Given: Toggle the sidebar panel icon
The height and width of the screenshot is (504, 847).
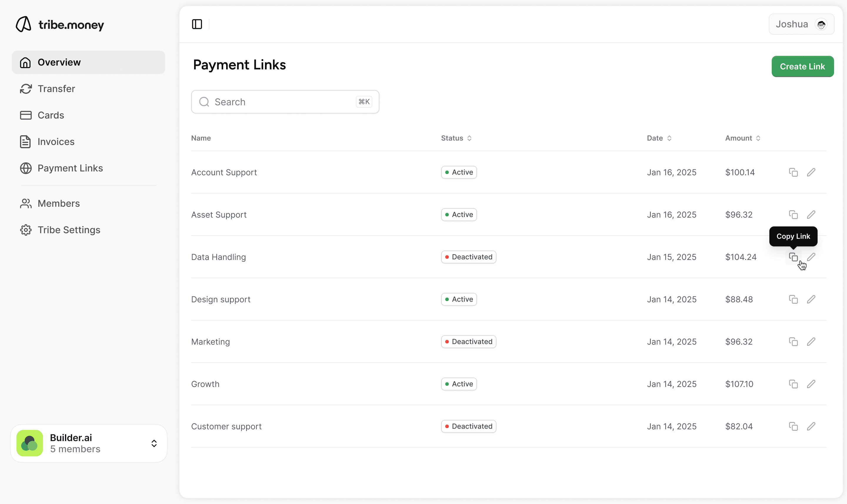Looking at the screenshot, I should point(197,24).
